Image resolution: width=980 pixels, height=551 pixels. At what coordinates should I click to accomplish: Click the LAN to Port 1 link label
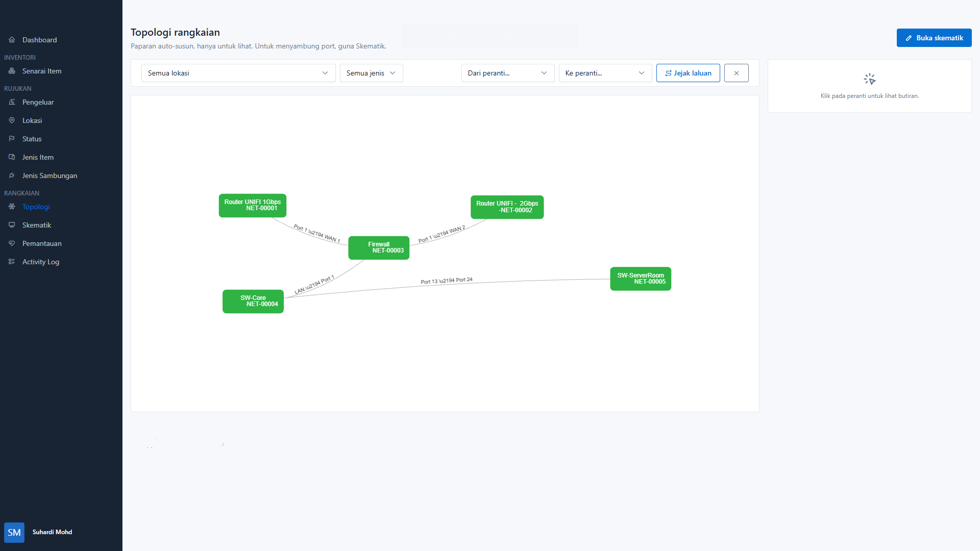click(x=314, y=285)
